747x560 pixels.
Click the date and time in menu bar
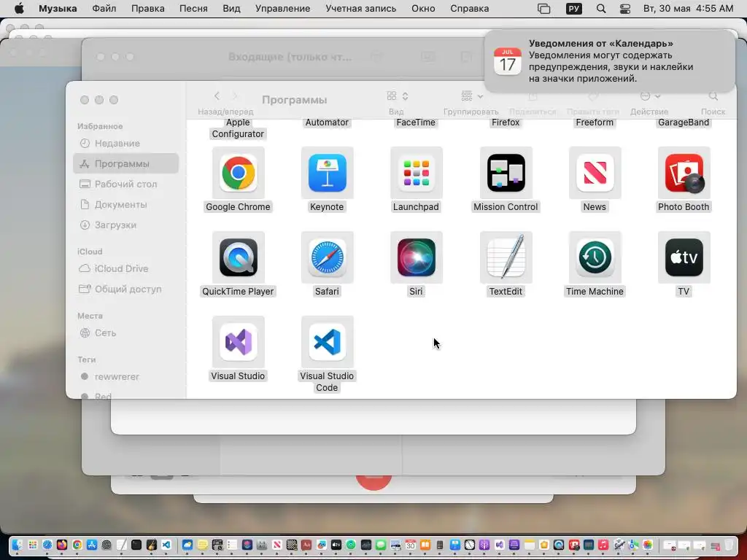pyautogui.click(x=689, y=9)
